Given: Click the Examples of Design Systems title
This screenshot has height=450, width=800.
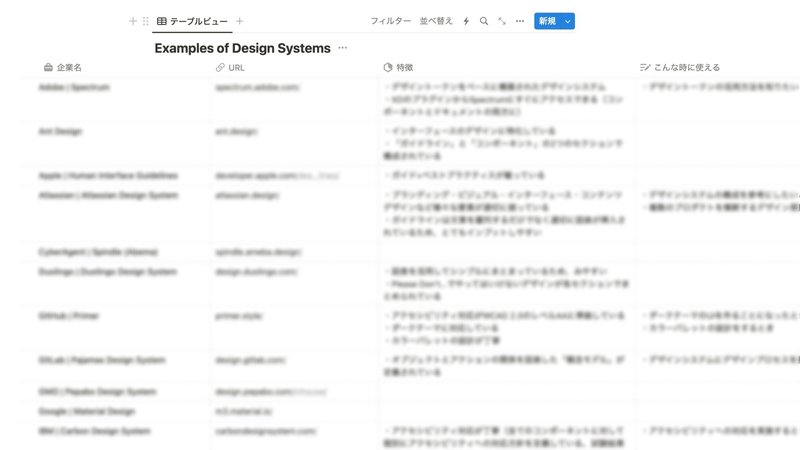Looking at the screenshot, I should pyautogui.click(x=242, y=48).
